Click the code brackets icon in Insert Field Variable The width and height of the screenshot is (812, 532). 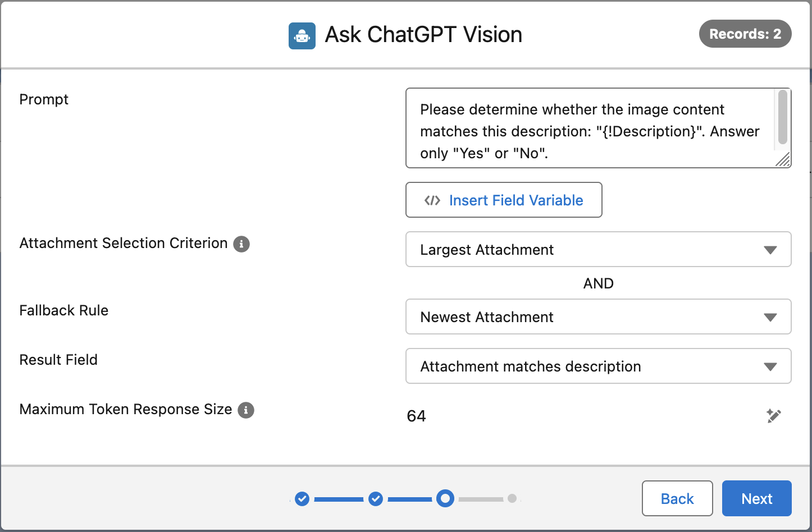click(432, 200)
